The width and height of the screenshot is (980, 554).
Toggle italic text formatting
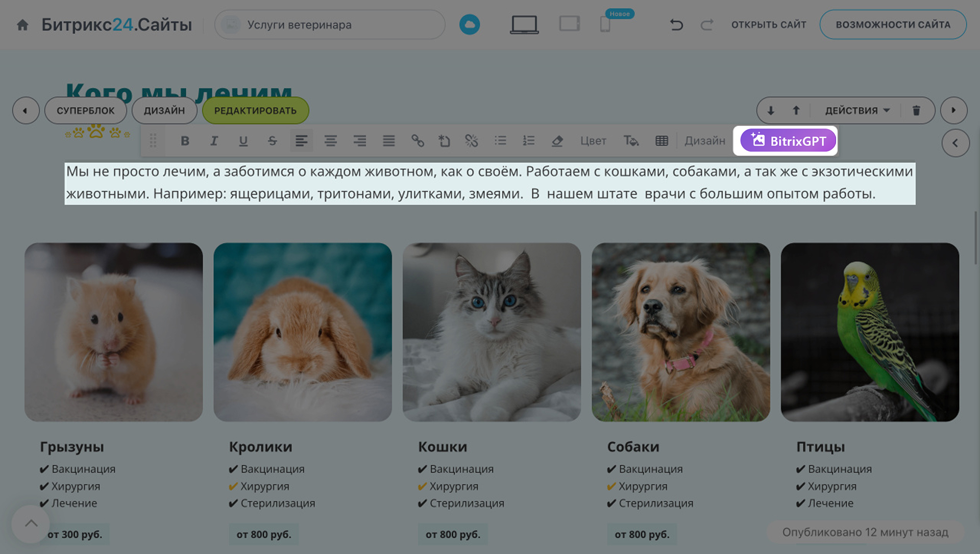(x=214, y=141)
